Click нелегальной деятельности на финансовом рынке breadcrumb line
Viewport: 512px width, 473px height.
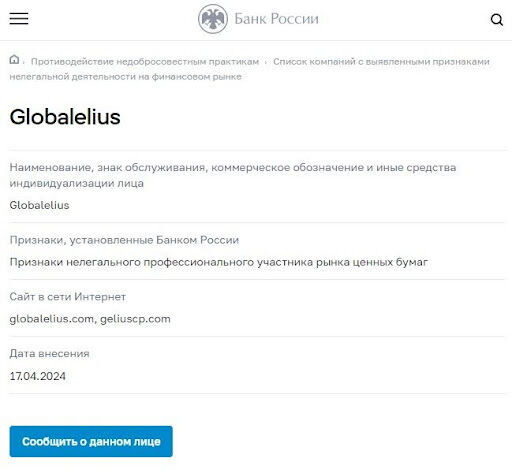point(125,77)
